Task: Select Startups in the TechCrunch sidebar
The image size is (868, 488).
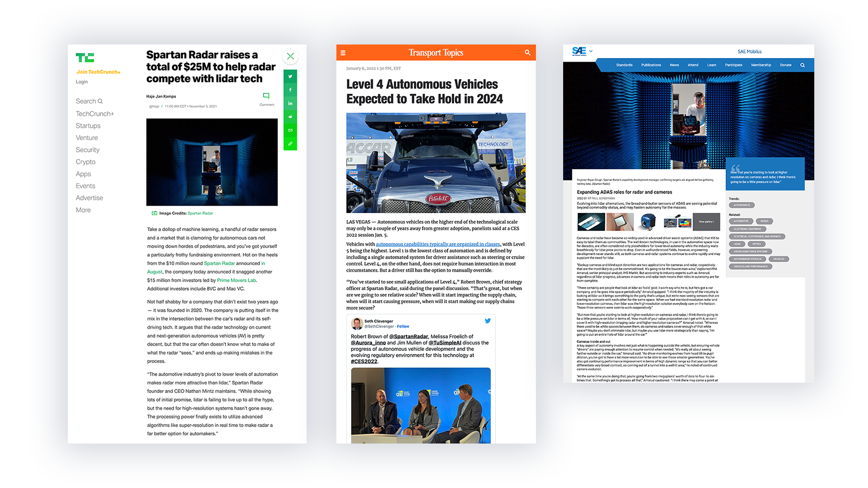Action: 88,126
